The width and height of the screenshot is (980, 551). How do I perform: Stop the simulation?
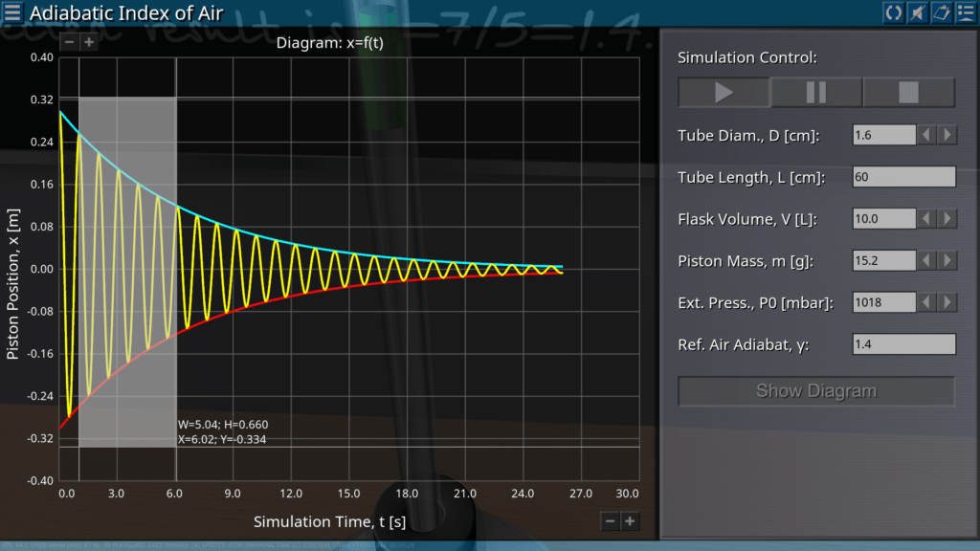[908, 93]
